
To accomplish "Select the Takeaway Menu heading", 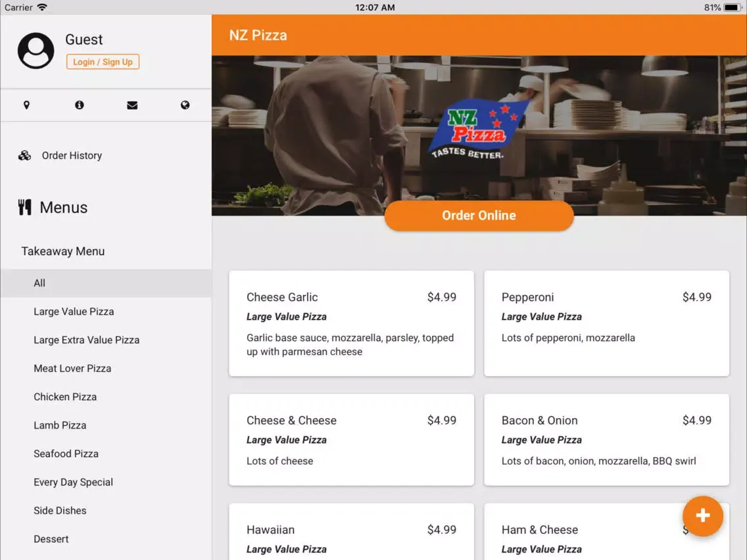I will [63, 251].
